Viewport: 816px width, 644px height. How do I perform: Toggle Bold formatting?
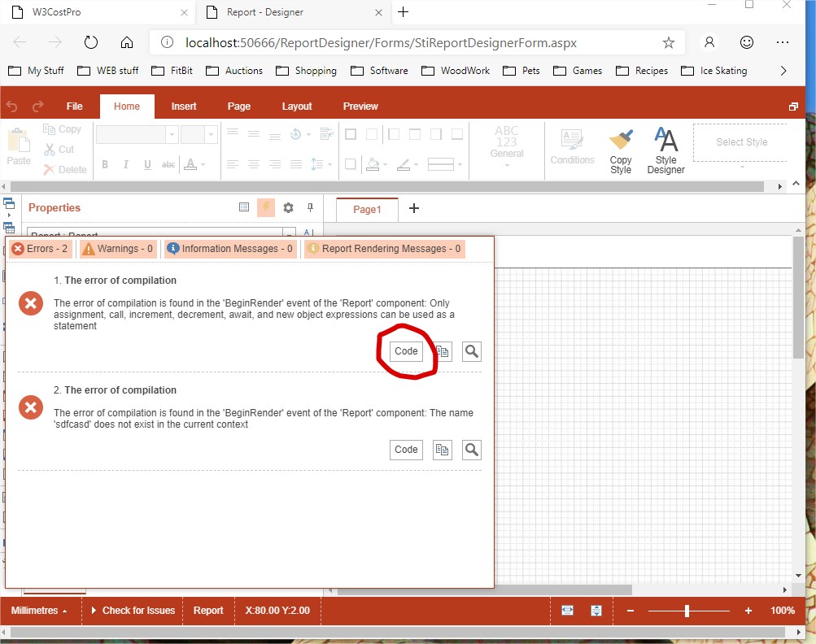point(105,164)
